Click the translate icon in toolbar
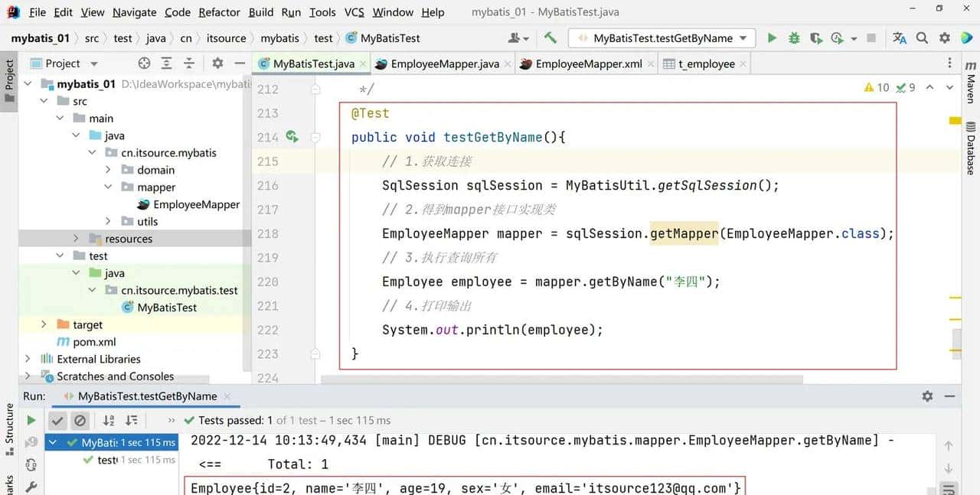Image resolution: width=980 pixels, height=495 pixels. [x=900, y=38]
